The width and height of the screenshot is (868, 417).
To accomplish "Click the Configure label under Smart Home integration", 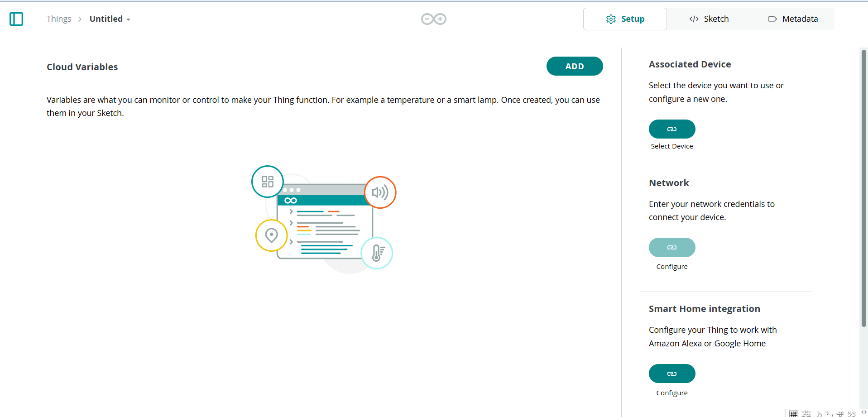I will [x=672, y=393].
